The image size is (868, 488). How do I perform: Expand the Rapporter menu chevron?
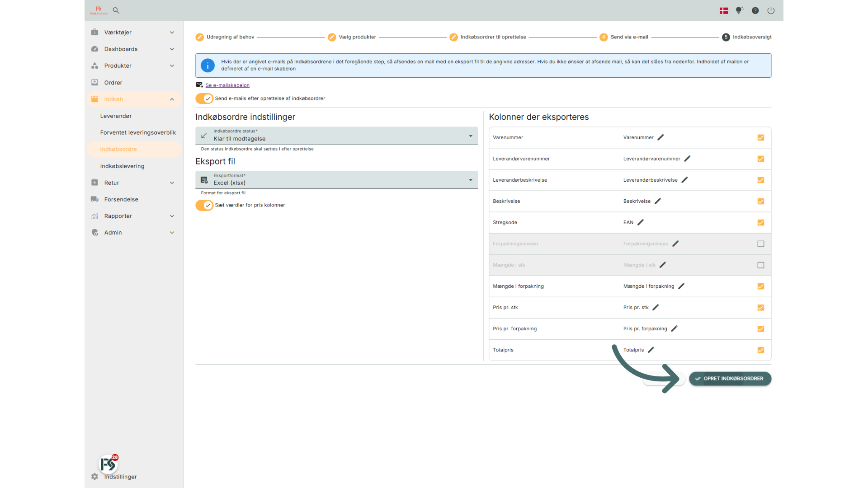[x=172, y=216]
